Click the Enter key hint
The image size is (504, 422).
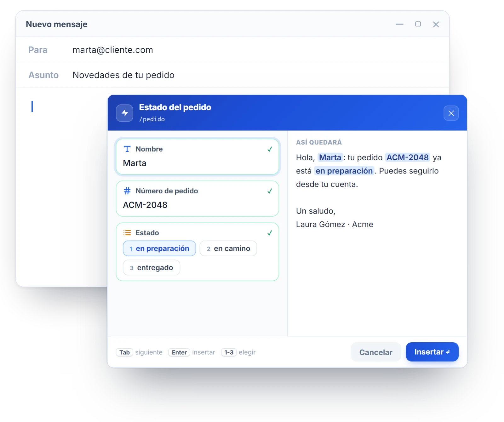[x=179, y=352]
